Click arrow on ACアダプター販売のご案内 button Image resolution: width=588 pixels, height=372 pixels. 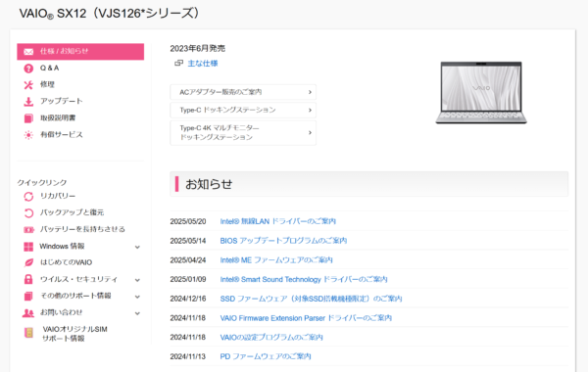point(310,92)
